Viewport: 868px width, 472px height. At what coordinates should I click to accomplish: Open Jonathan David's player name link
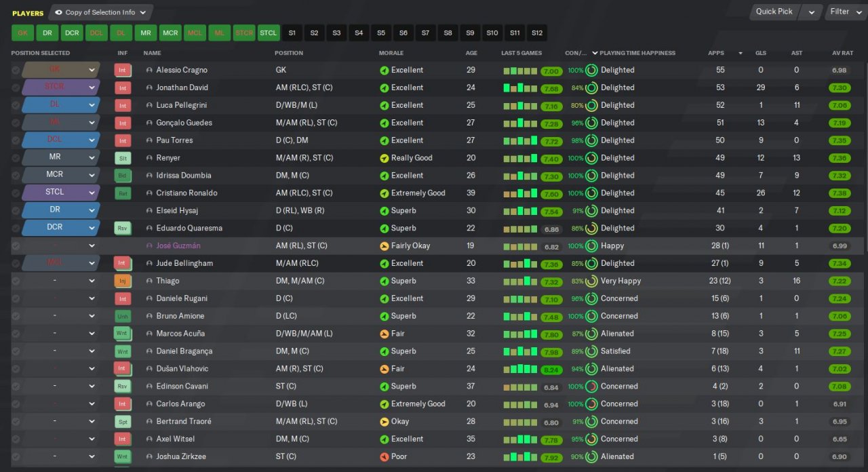click(182, 87)
